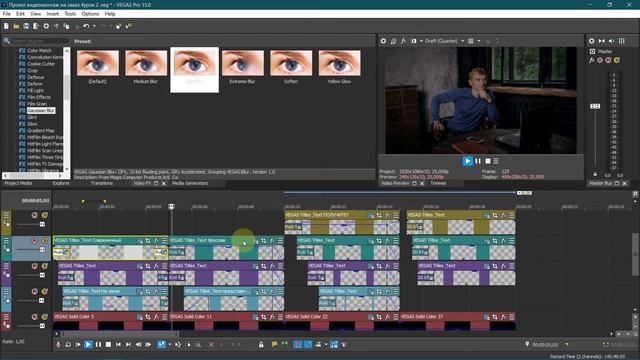This screenshot has width=640, height=360.
Task: Stop playback from the timeline transport bar
Action: point(108,344)
